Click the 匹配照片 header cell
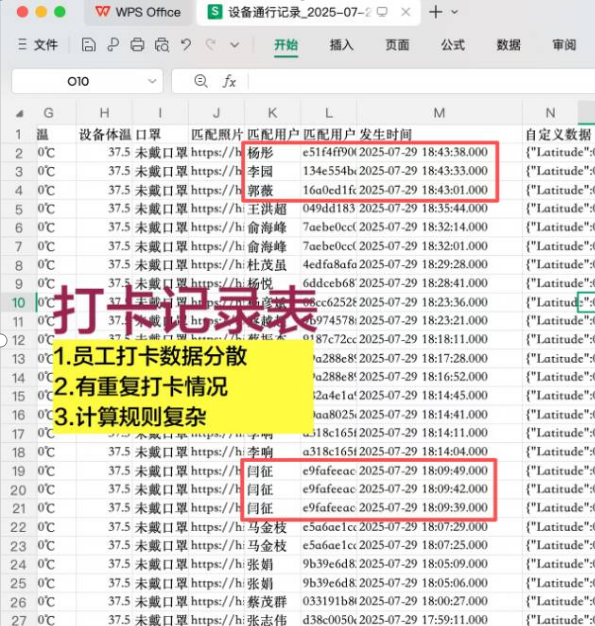Image resolution: width=595 pixels, height=626 pixels. click(x=217, y=135)
